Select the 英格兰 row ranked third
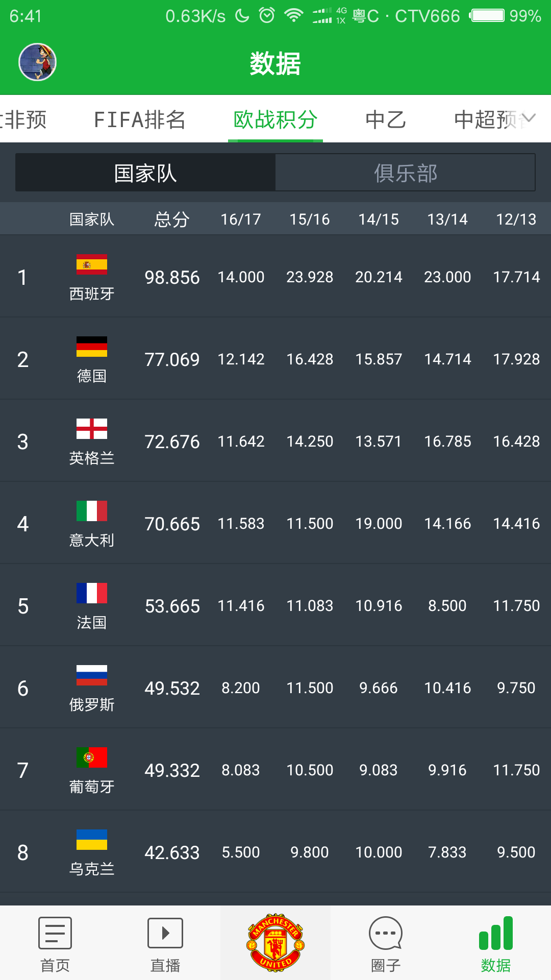The width and height of the screenshot is (551, 980). (275, 441)
